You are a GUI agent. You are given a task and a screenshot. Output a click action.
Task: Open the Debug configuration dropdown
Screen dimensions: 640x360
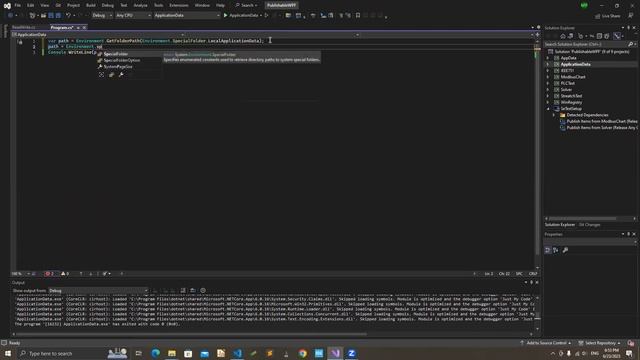[102, 16]
